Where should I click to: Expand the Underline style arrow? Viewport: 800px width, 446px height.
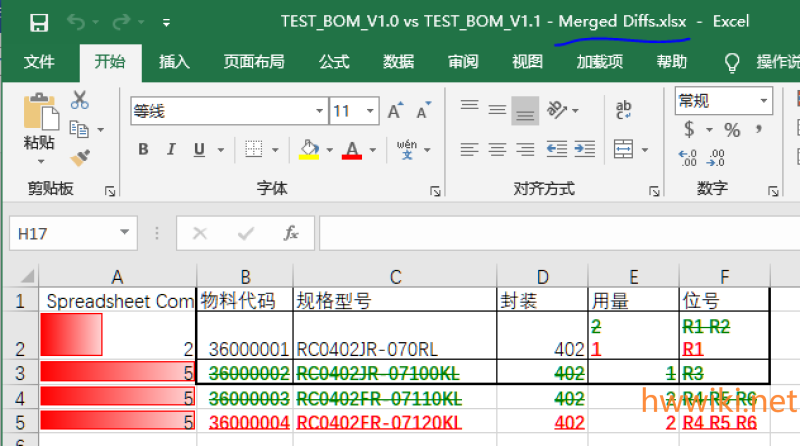(x=221, y=150)
